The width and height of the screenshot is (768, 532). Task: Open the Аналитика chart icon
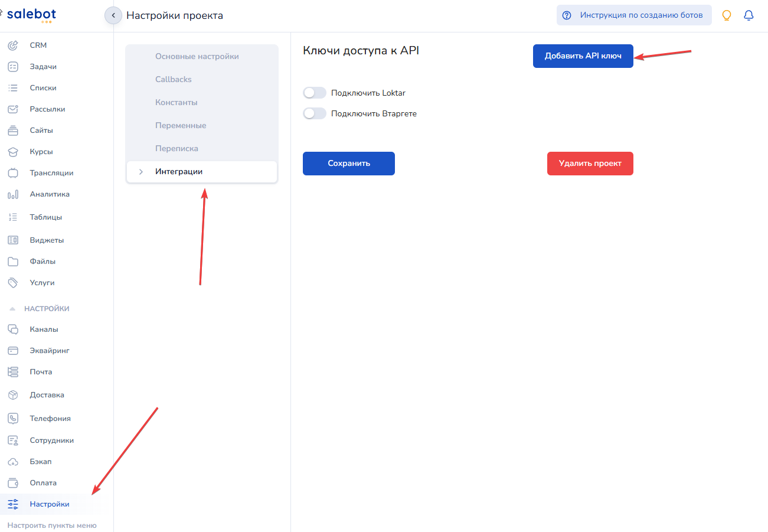tap(12, 194)
